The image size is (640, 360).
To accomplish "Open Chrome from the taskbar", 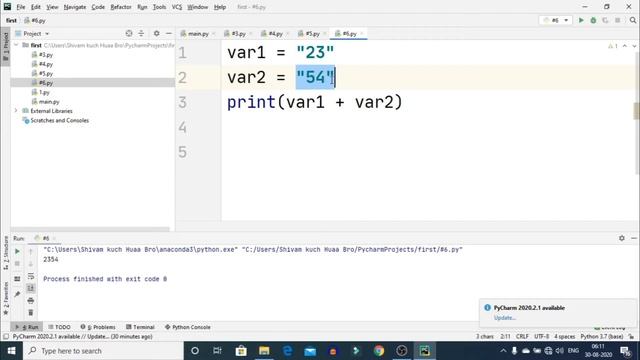I will (x=379, y=351).
